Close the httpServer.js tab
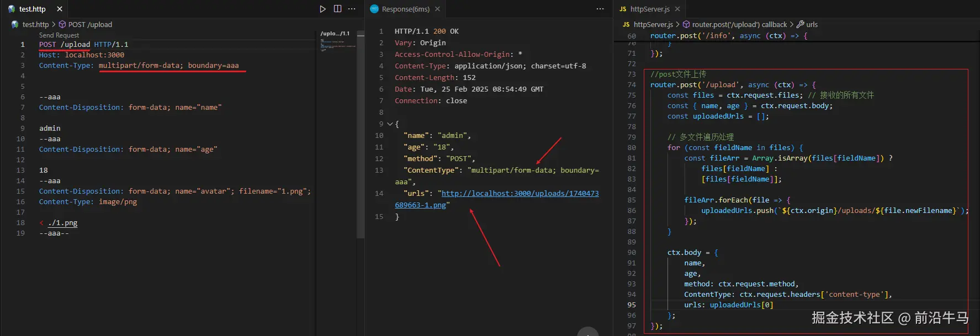Viewport: 980px width, 336px height. (x=677, y=9)
